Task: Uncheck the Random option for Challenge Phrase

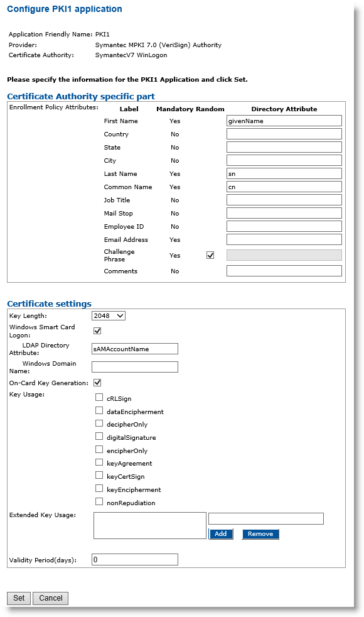Action: tap(210, 254)
